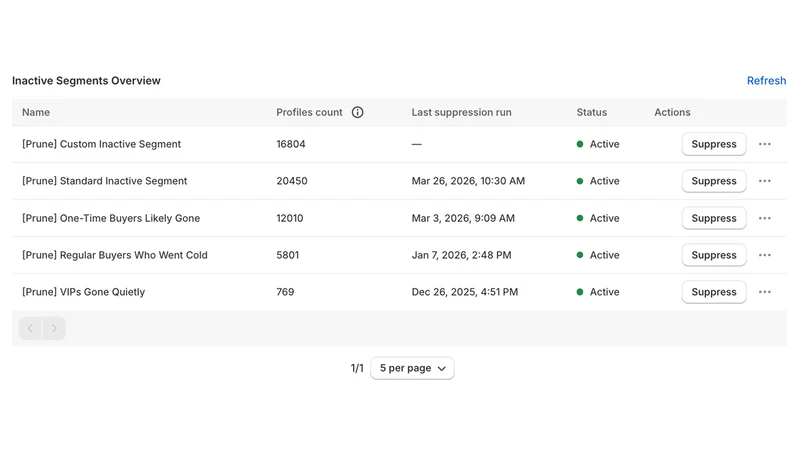The width and height of the screenshot is (800, 450).
Task: Suppress the Standard Inactive Segment
Action: (714, 181)
